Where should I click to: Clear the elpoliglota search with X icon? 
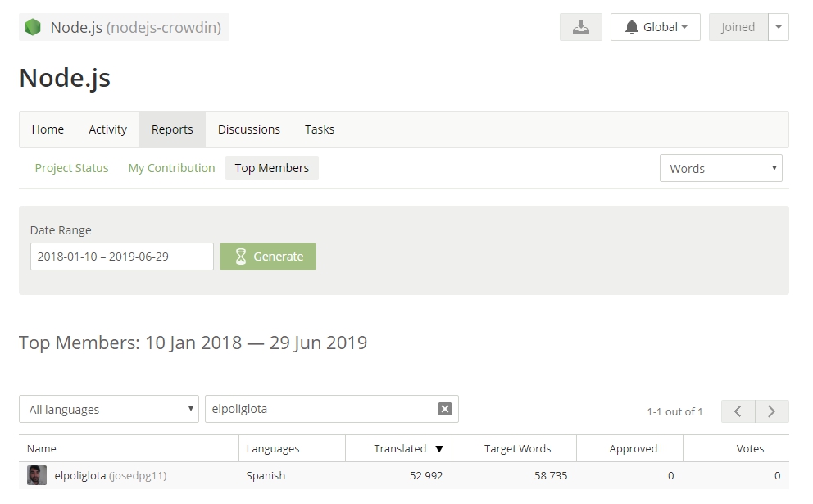[x=444, y=409]
